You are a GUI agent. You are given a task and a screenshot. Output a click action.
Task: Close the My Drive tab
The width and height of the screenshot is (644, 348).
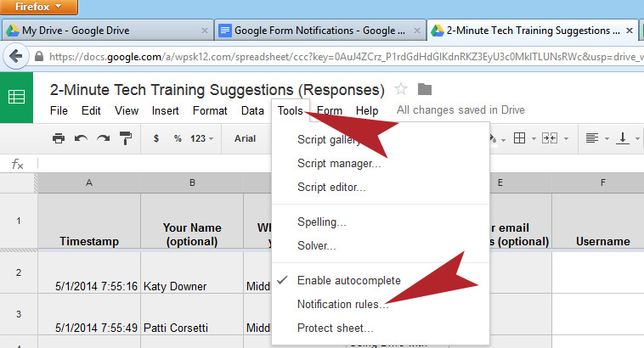tap(205, 31)
